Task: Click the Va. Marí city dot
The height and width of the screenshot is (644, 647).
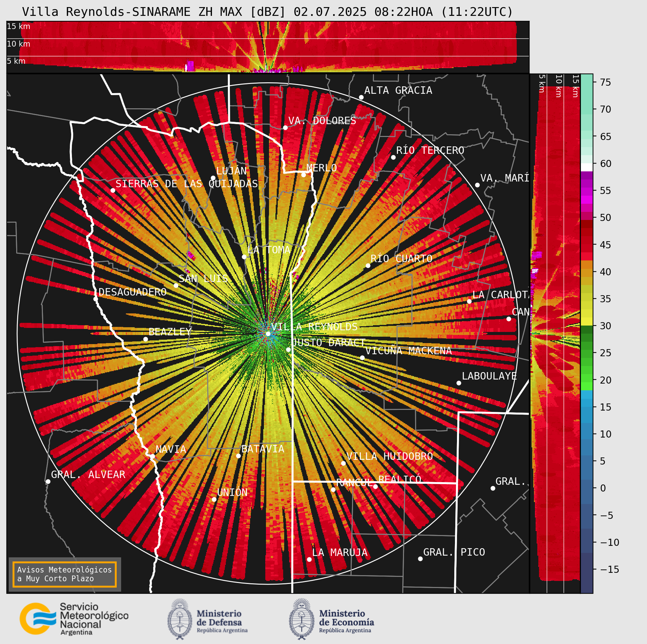Action: coord(477,185)
